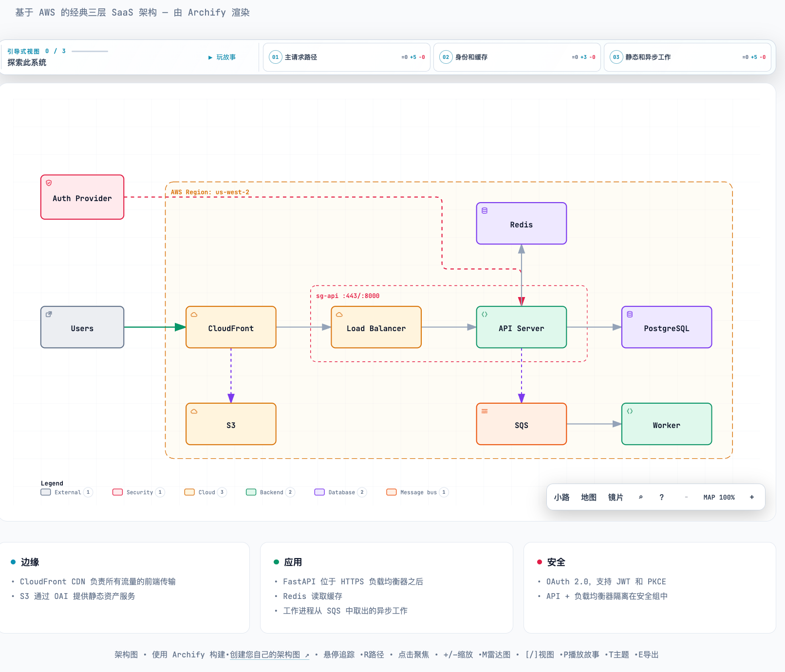Select the Worker node
This screenshot has width=785, height=672.
point(667,424)
